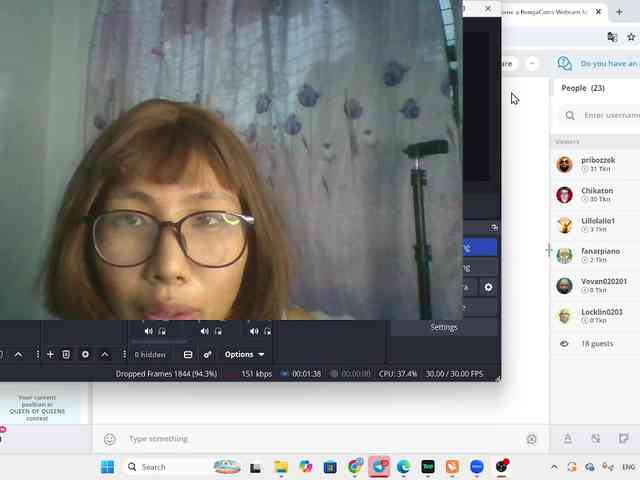Click the round minus button in browser page
Screen dimensions: 640x480
[532, 64]
